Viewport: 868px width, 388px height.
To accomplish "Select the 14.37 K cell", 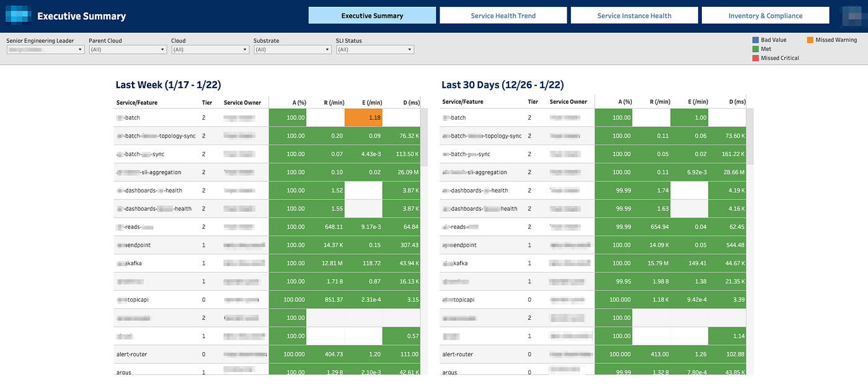I will coord(325,245).
